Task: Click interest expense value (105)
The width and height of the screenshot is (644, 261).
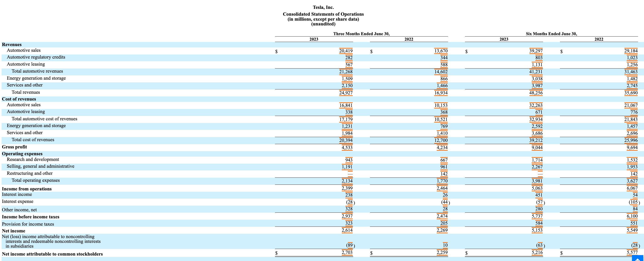Action: coord(634,202)
